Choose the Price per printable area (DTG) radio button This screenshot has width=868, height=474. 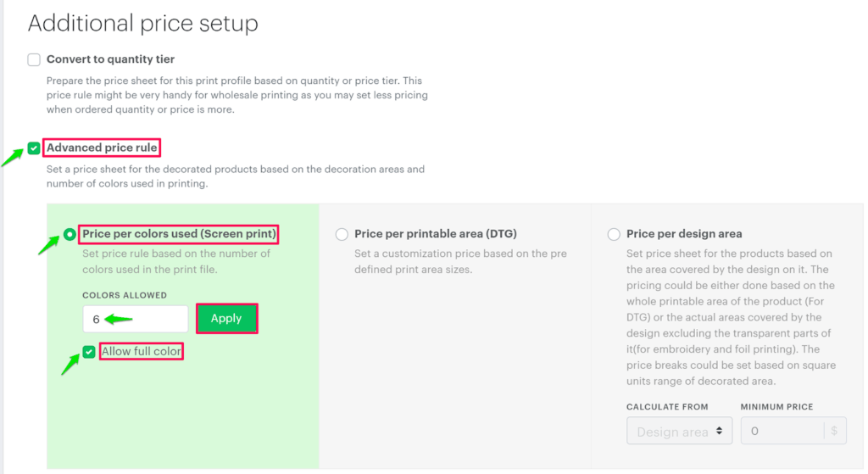coord(342,235)
